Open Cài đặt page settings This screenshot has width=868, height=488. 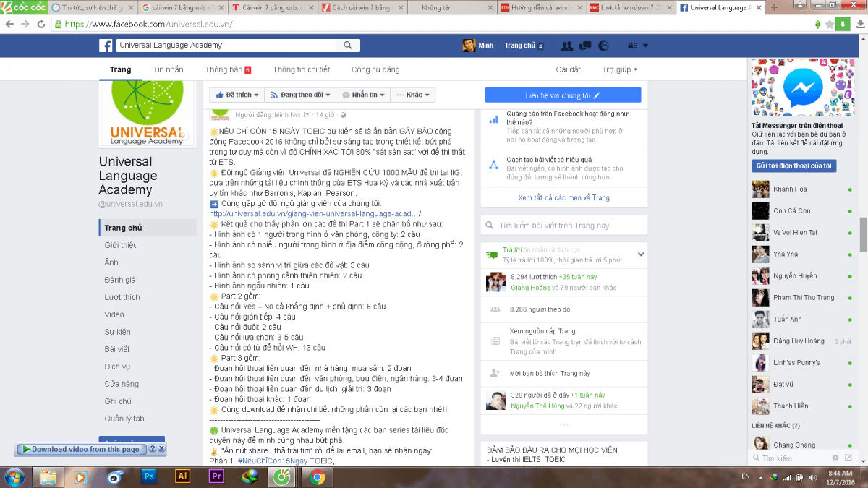(x=568, y=69)
